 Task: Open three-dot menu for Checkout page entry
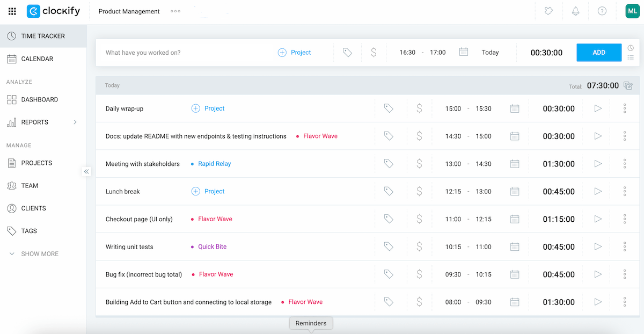pos(625,219)
